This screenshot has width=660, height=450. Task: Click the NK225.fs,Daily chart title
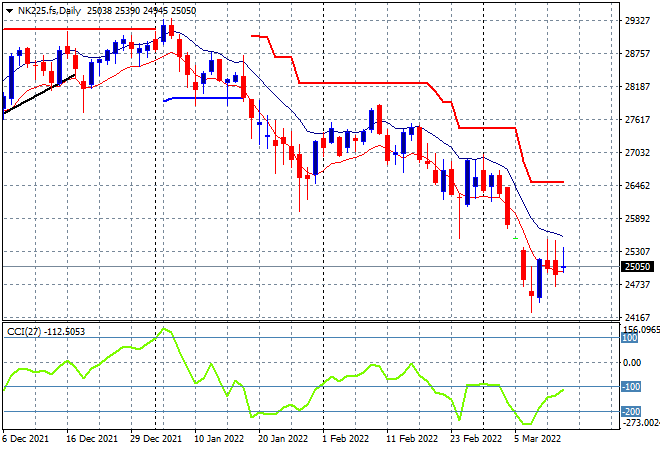[x=49, y=11]
